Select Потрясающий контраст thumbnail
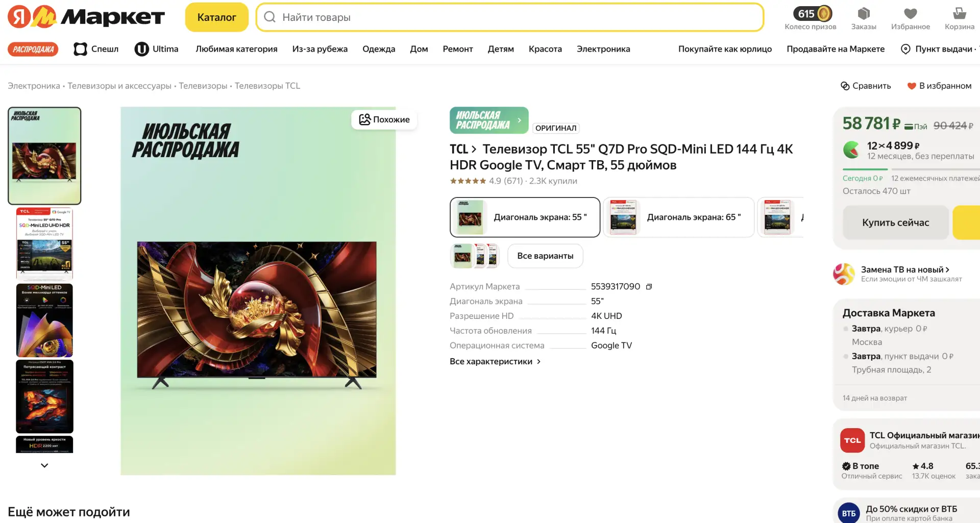 (x=44, y=396)
